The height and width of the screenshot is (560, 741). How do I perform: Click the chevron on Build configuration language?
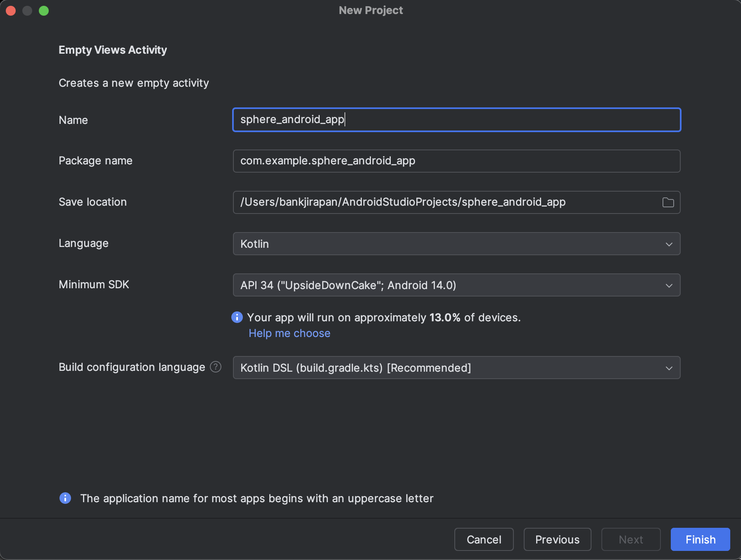[x=670, y=368]
